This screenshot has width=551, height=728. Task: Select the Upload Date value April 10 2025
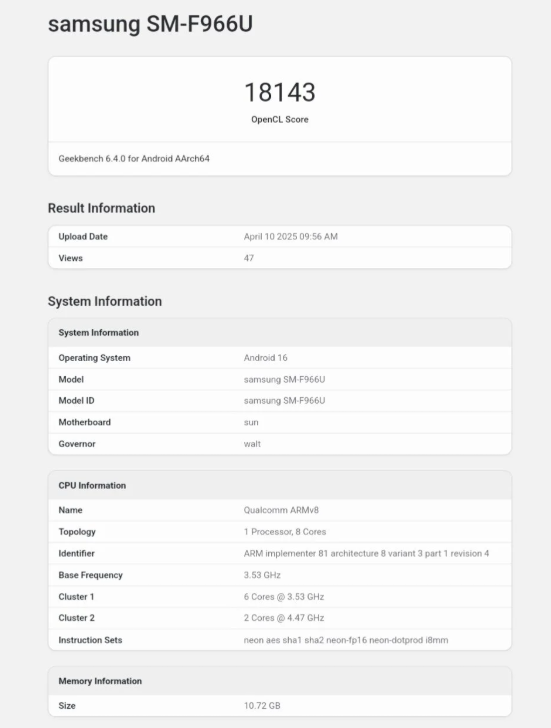click(291, 236)
